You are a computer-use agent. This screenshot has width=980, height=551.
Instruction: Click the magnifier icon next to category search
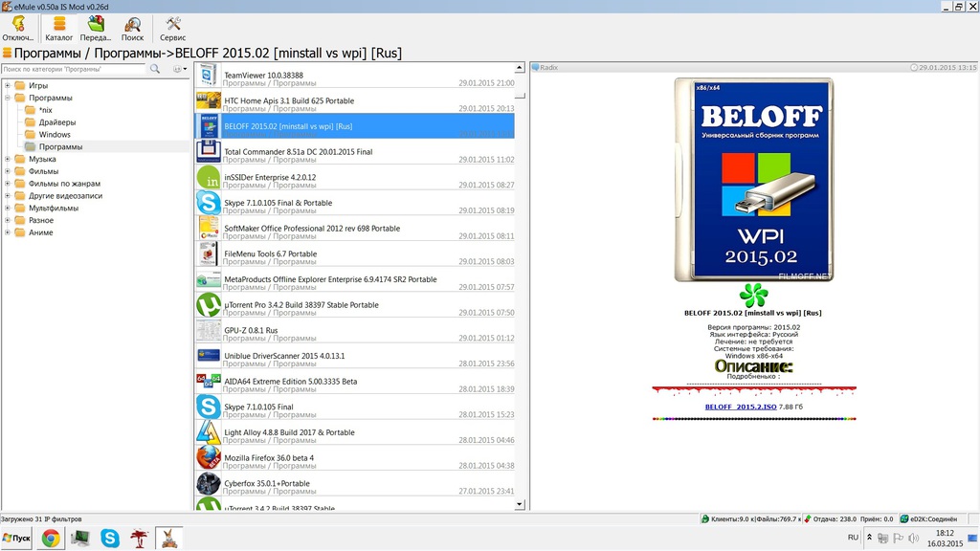pos(155,69)
